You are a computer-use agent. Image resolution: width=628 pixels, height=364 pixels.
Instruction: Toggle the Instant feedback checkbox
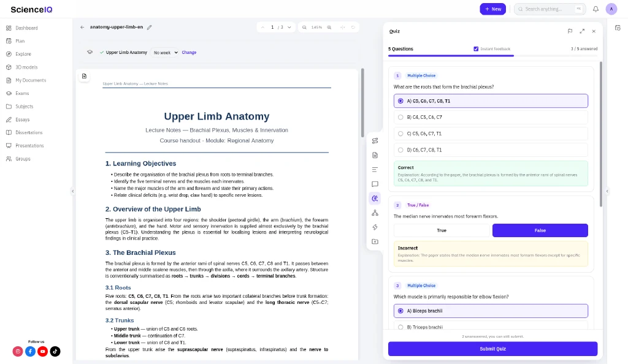click(x=476, y=49)
